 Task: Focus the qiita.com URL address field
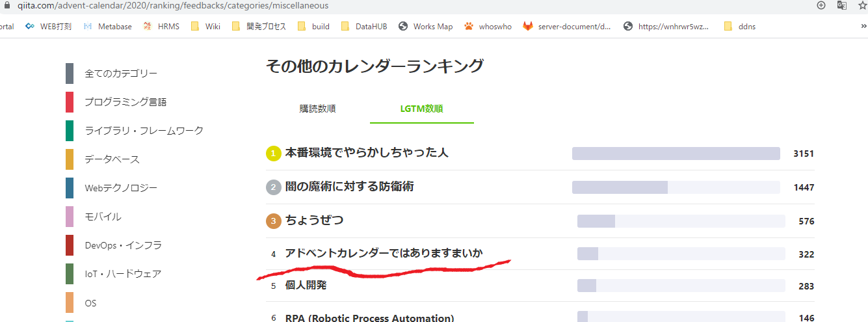click(173, 5)
